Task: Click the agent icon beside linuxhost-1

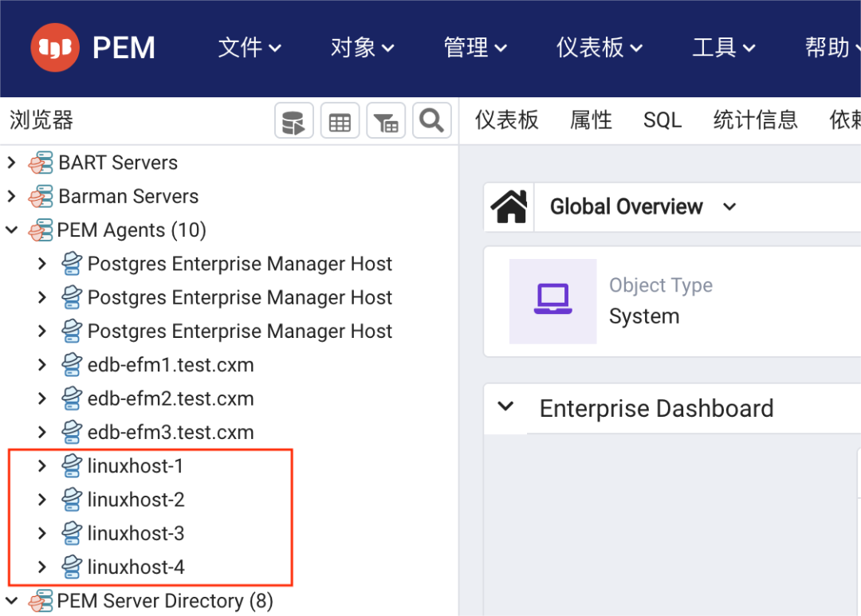Action: click(x=72, y=466)
